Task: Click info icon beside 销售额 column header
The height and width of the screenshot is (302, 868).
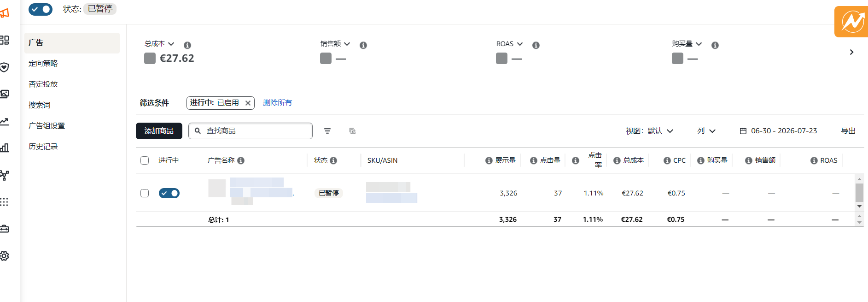Action: pos(749,160)
